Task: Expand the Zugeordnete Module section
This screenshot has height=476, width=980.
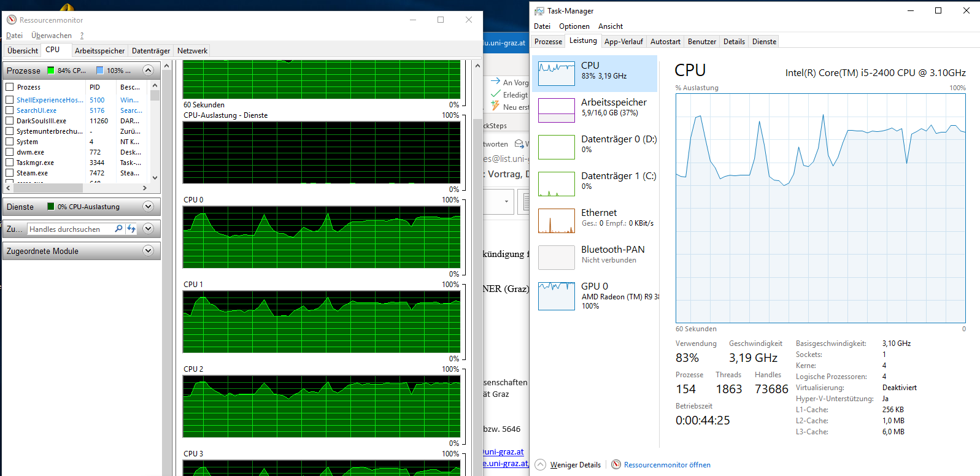Action: tap(148, 250)
